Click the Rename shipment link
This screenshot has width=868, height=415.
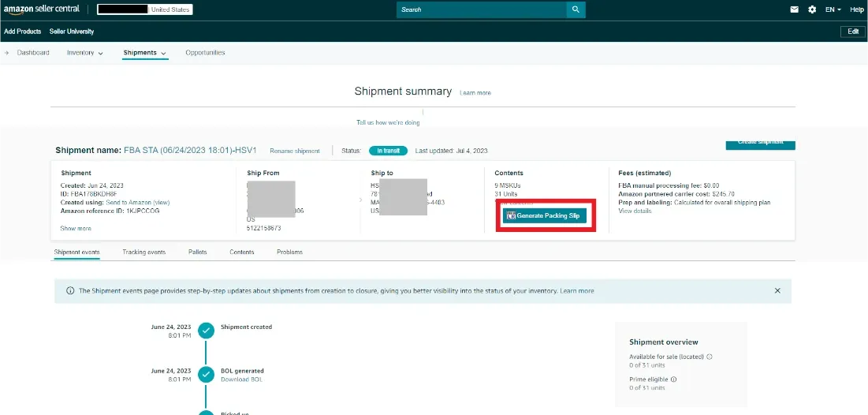tap(295, 151)
